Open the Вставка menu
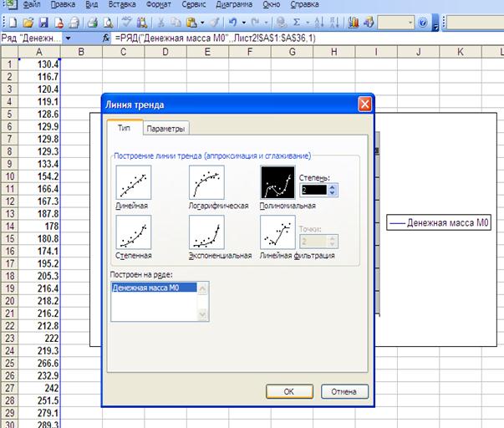Viewport: 504px width, 428px height. coord(122,4)
